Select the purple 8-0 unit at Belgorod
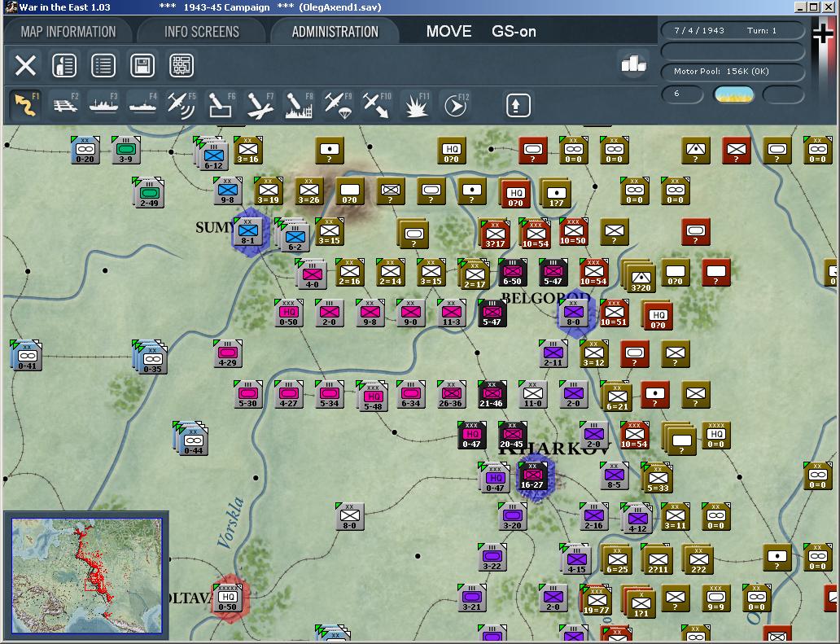This screenshot has height=644, width=840. [573, 313]
